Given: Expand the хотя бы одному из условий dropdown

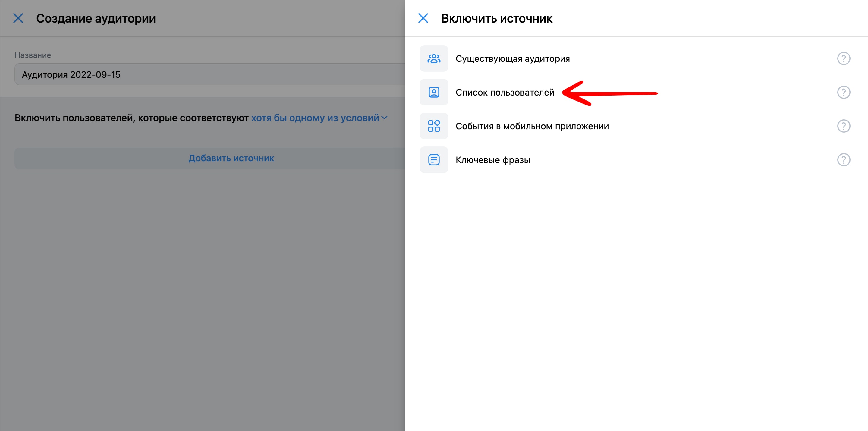Looking at the screenshot, I should coord(319,118).
